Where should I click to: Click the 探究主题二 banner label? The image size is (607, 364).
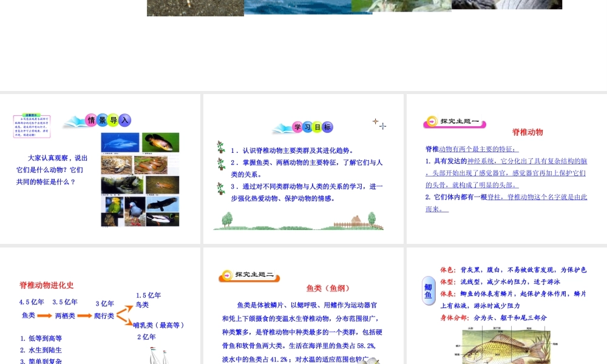[x=254, y=274]
